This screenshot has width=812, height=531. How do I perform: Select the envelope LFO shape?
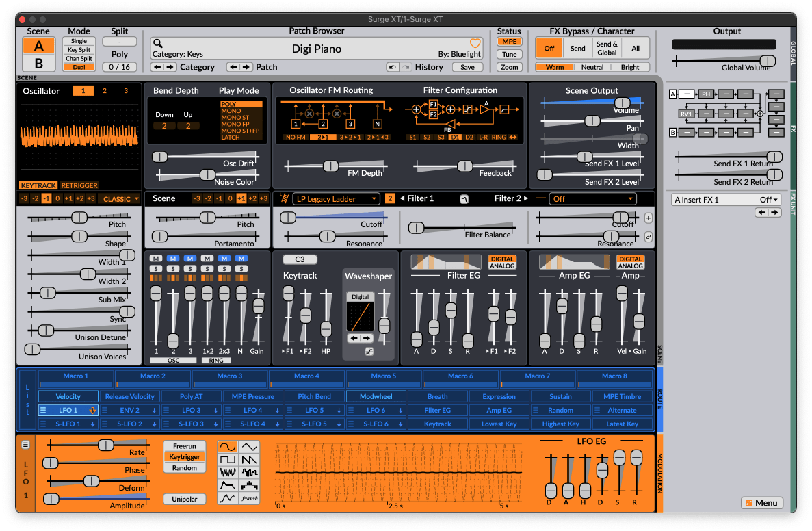(227, 485)
